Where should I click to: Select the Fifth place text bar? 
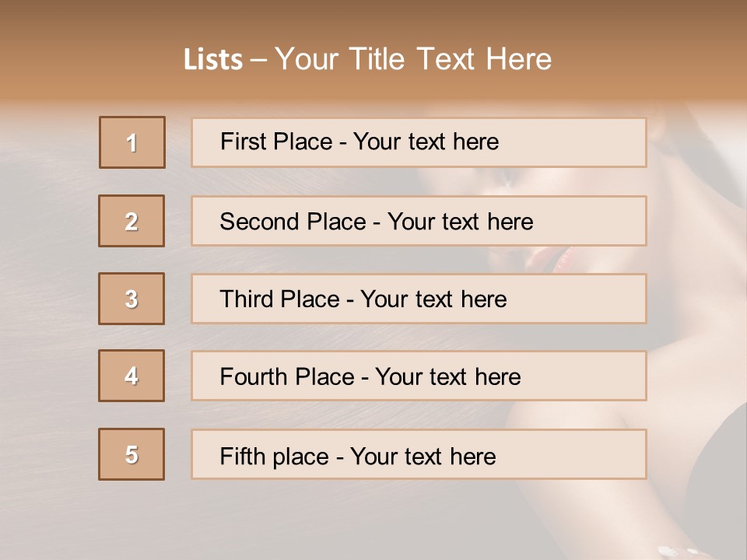419,455
